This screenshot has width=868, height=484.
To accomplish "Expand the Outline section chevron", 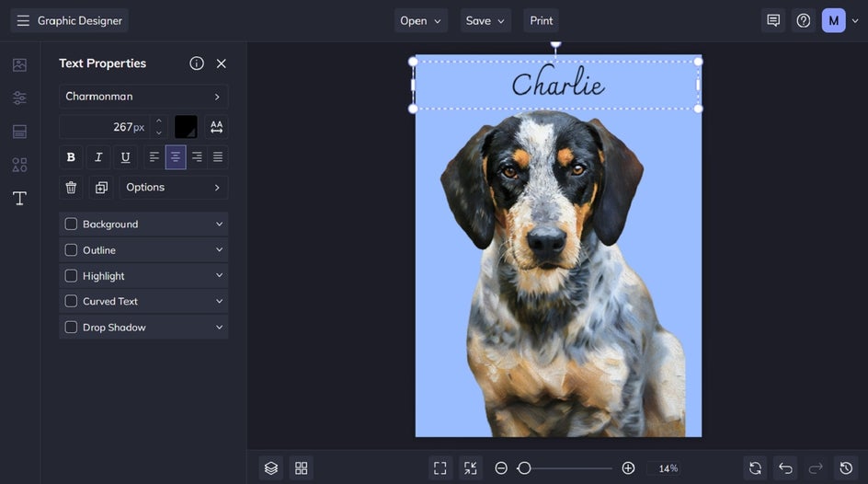I will coord(219,249).
